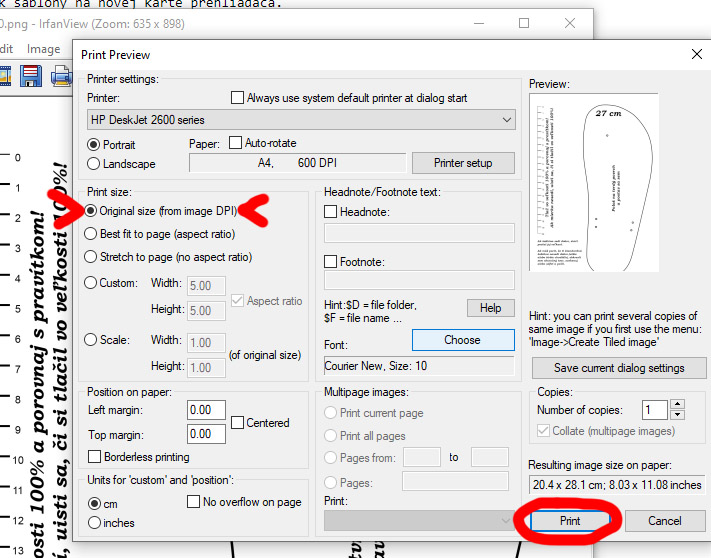Toggle the Centered checkbox
Image resolution: width=711 pixels, height=558 pixels.
tap(237, 422)
